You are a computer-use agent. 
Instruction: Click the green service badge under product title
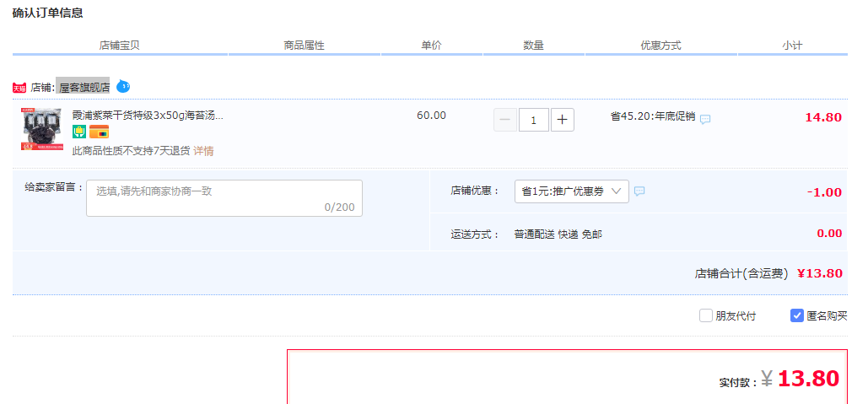point(79,132)
